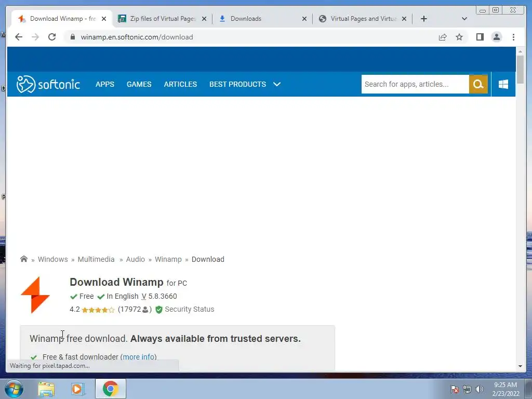Click the Softonic logo
The height and width of the screenshot is (399, 532).
[x=48, y=84]
